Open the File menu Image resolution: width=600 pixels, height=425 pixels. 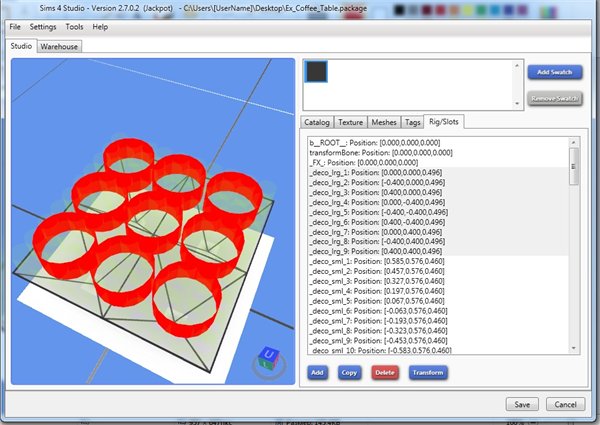[x=14, y=26]
